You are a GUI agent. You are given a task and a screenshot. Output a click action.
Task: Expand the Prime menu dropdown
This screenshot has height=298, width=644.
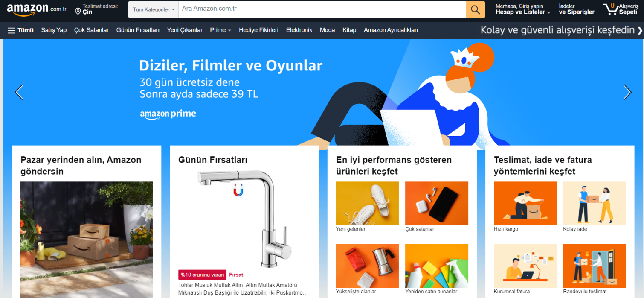tap(220, 30)
